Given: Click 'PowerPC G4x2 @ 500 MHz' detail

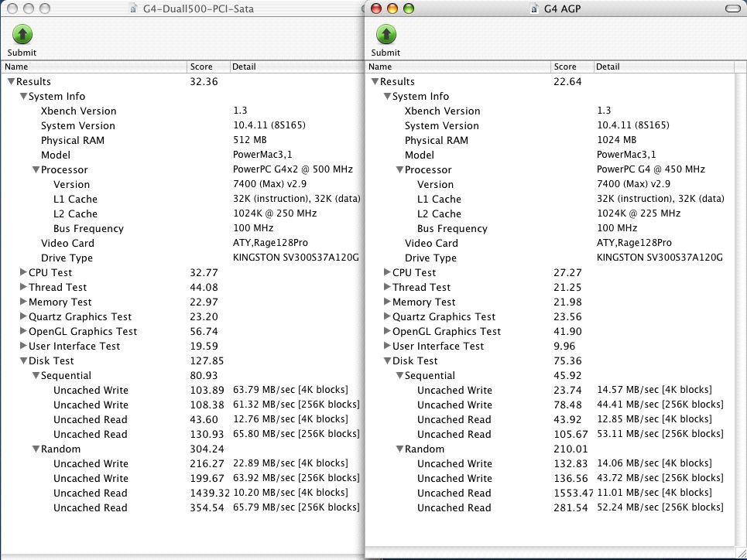Looking at the screenshot, I should tap(293, 169).
